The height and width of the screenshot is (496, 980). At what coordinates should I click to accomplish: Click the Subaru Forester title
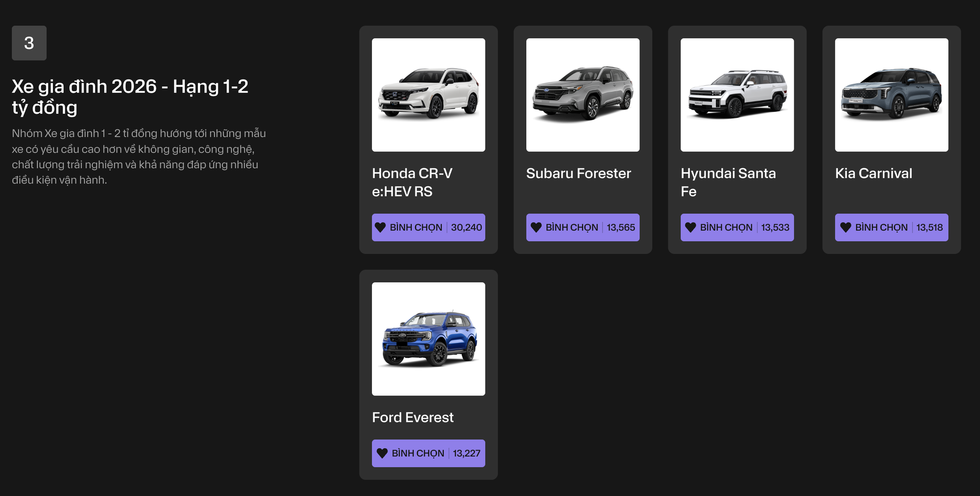tap(579, 174)
